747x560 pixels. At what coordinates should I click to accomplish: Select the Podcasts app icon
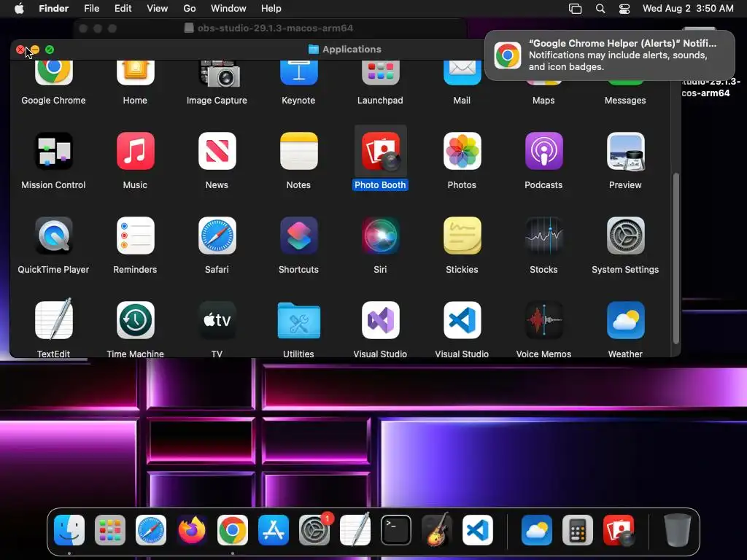tap(543, 151)
